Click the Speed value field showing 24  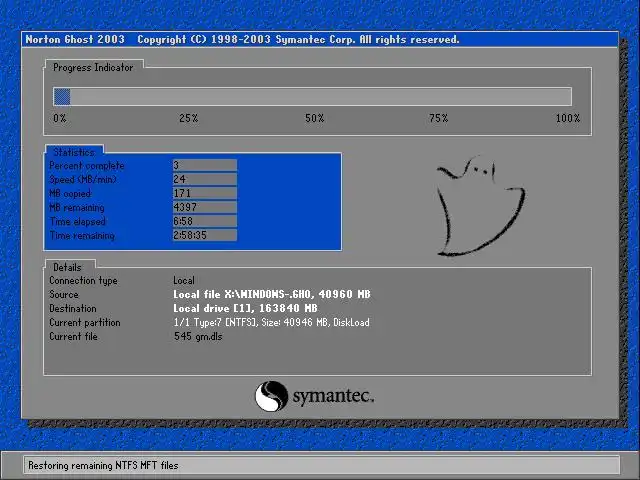coord(204,179)
